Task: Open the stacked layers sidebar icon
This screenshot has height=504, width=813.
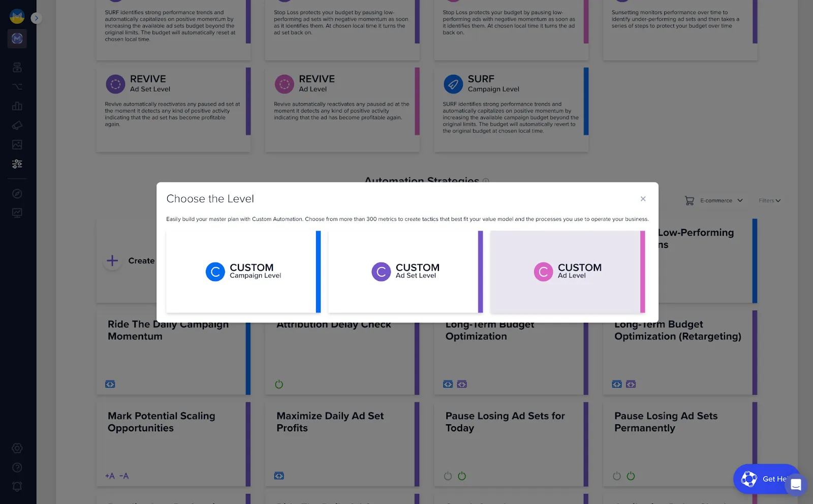Action: coord(17,67)
